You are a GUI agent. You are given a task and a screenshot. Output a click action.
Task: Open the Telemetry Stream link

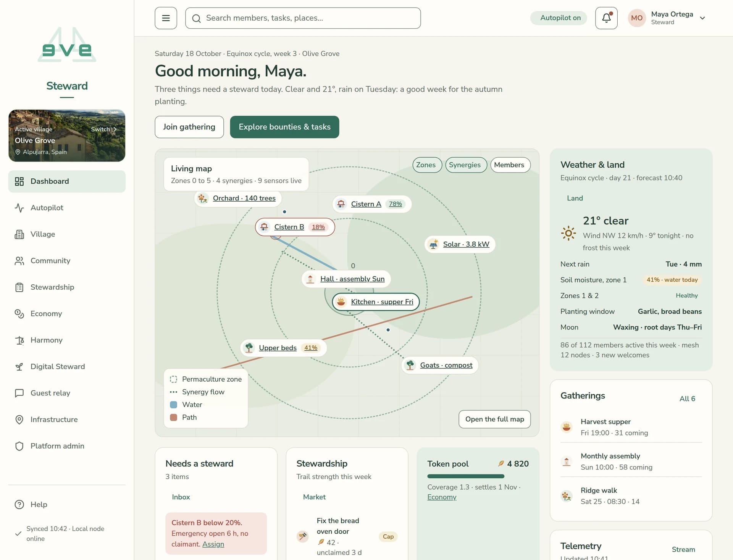click(x=683, y=549)
